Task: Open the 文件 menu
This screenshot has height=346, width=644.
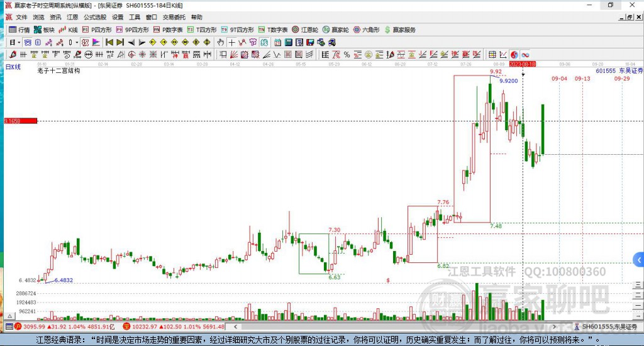Action: click(x=21, y=17)
